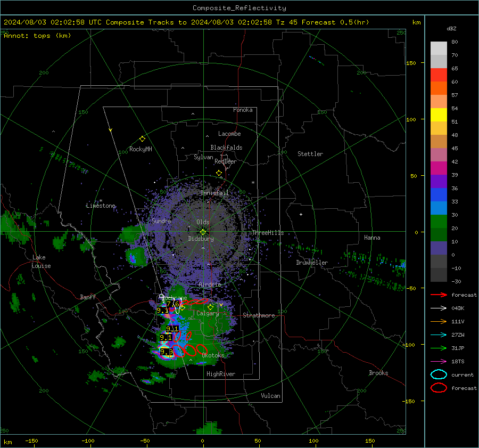
Task: Click the Blackfalds city label
Action: [226, 148]
